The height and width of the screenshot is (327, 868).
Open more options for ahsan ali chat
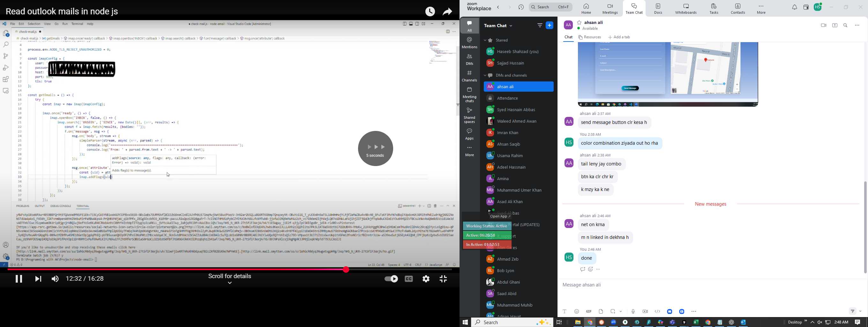click(857, 25)
